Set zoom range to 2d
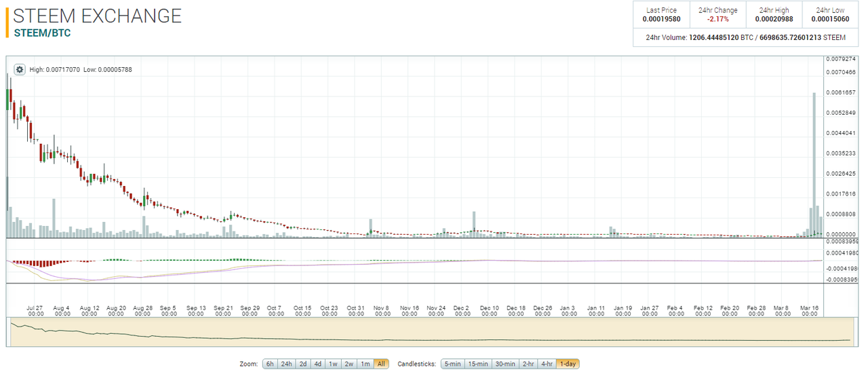 tap(303, 364)
